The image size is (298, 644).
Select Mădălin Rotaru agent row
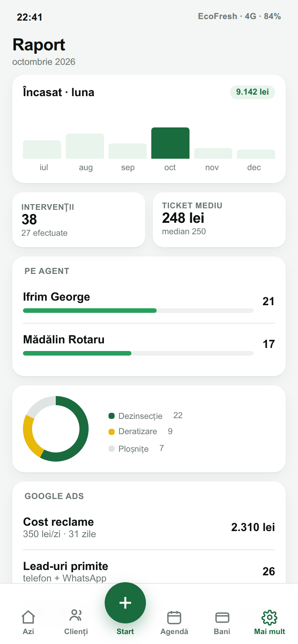tap(149, 345)
